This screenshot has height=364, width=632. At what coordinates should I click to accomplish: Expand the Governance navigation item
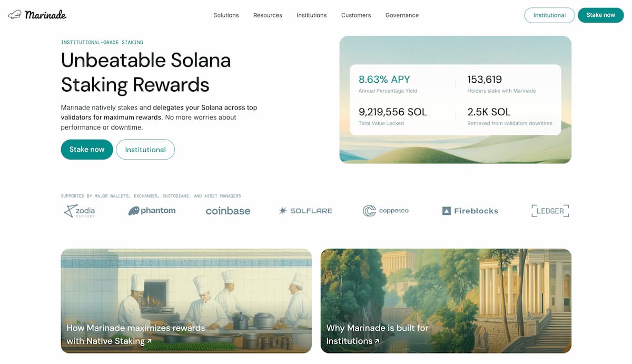[x=402, y=15]
